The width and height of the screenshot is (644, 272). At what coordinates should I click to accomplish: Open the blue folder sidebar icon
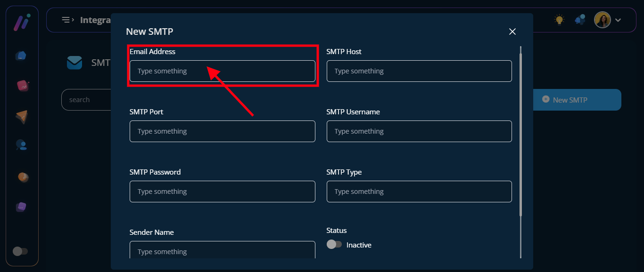(21, 56)
